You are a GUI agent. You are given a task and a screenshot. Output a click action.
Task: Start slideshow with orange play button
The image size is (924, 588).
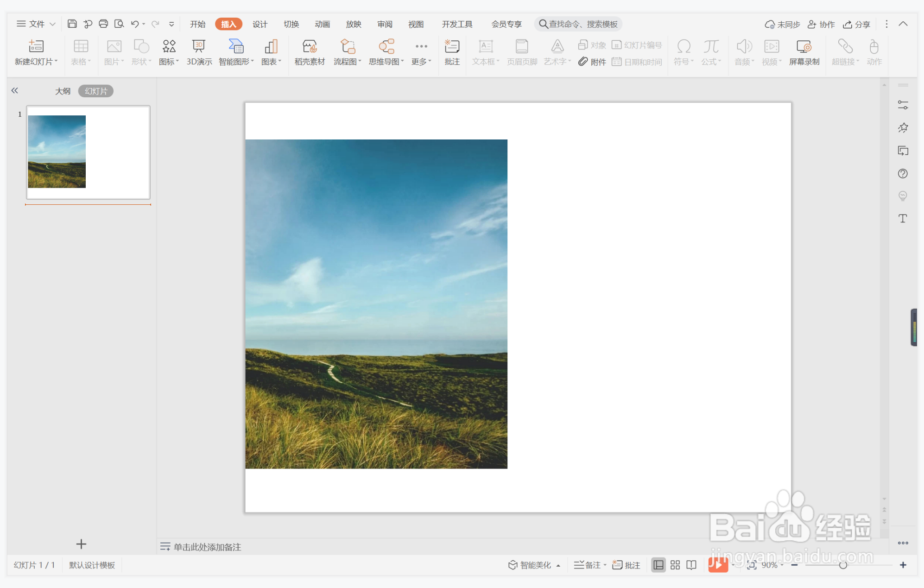(717, 565)
